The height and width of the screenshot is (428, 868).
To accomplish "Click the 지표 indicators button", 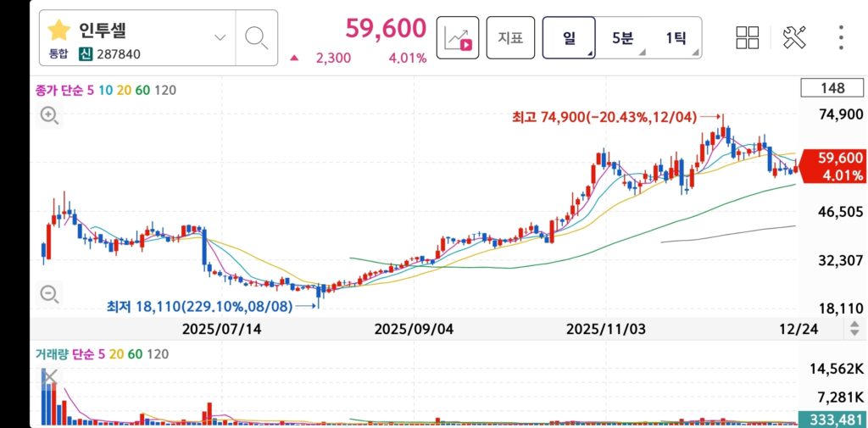I will [x=510, y=38].
